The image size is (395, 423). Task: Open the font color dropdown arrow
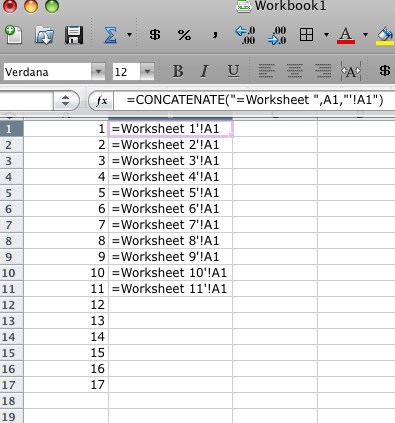[x=365, y=35]
